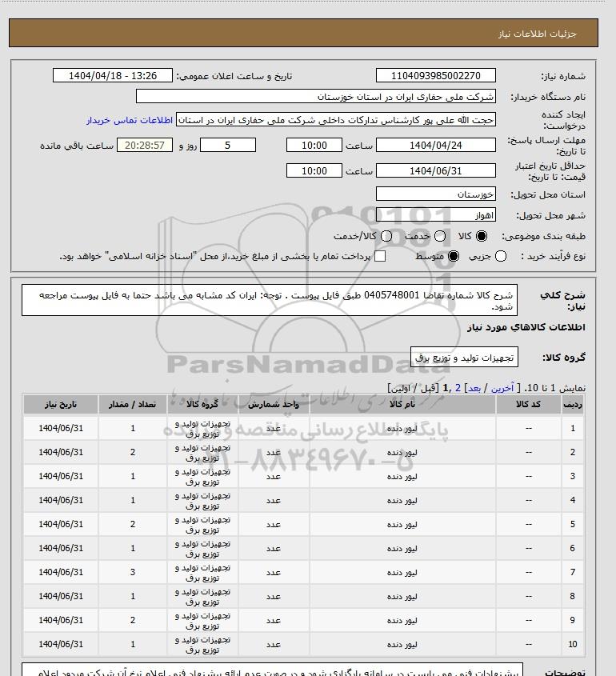
Task: Click the quantity 3 in row 7
Action: coord(133,572)
